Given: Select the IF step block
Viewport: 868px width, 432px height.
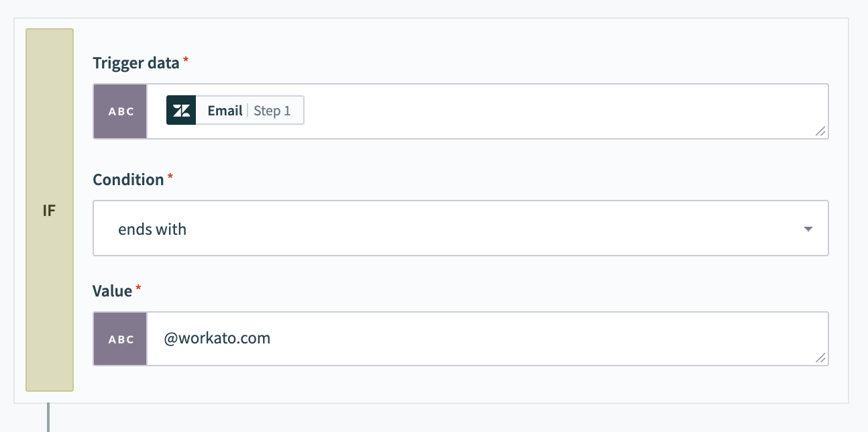Looking at the screenshot, I should point(50,210).
